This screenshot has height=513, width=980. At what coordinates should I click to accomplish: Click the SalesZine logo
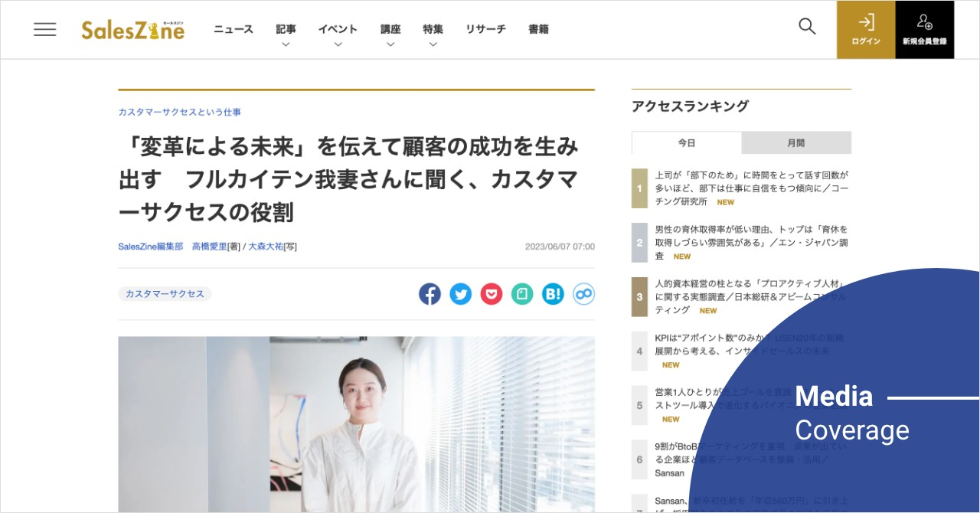pos(133,30)
